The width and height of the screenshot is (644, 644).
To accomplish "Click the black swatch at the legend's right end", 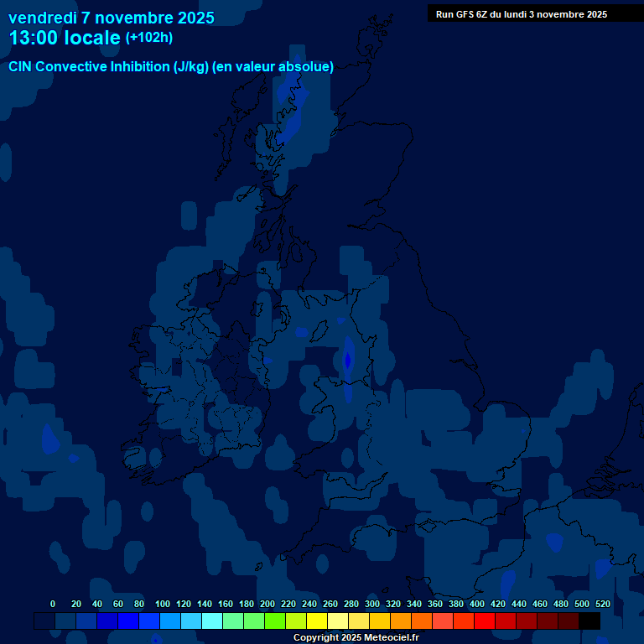I will point(589,621).
